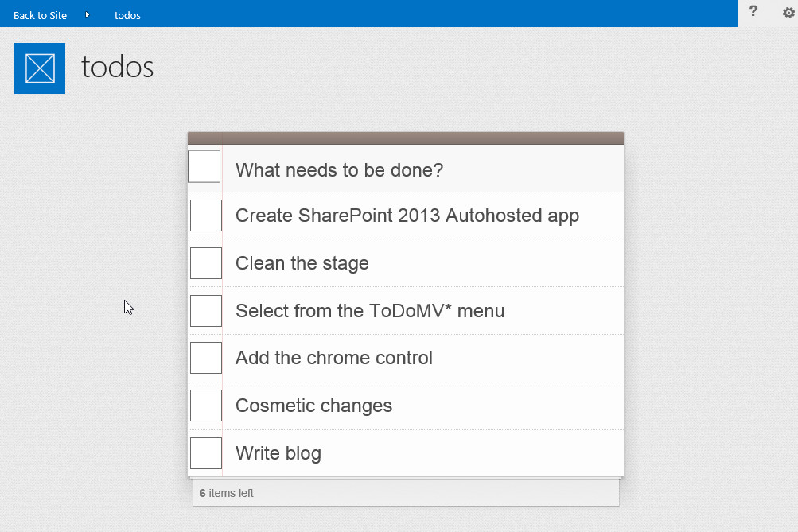This screenshot has height=532, width=798.
Task: Open the settings gear icon
Action: (788, 13)
